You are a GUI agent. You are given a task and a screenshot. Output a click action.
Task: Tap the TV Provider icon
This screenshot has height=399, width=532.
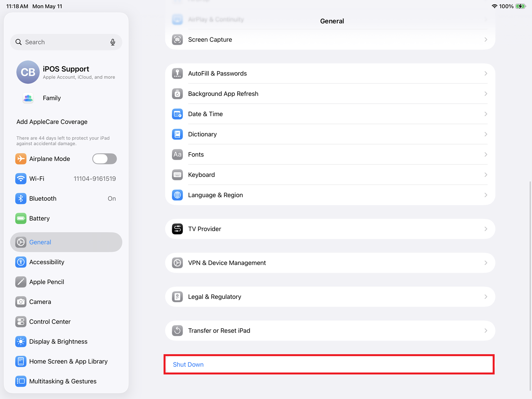coord(178,229)
